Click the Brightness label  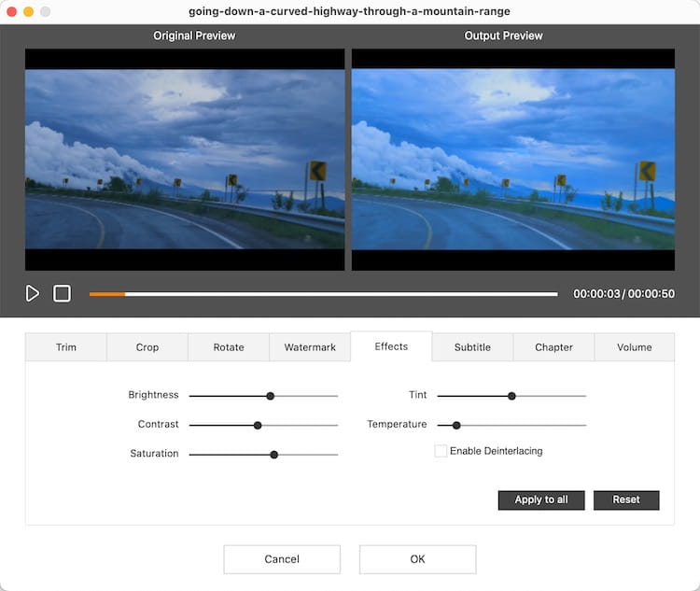[153, 395]
